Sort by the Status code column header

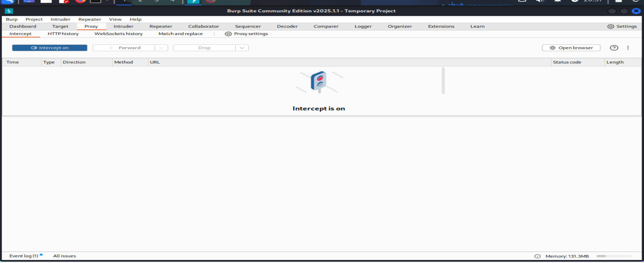pyautogui.click(x=567, y=62)
